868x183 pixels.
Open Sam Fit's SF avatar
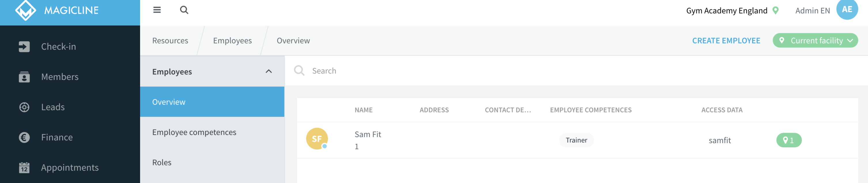point(317,139)
